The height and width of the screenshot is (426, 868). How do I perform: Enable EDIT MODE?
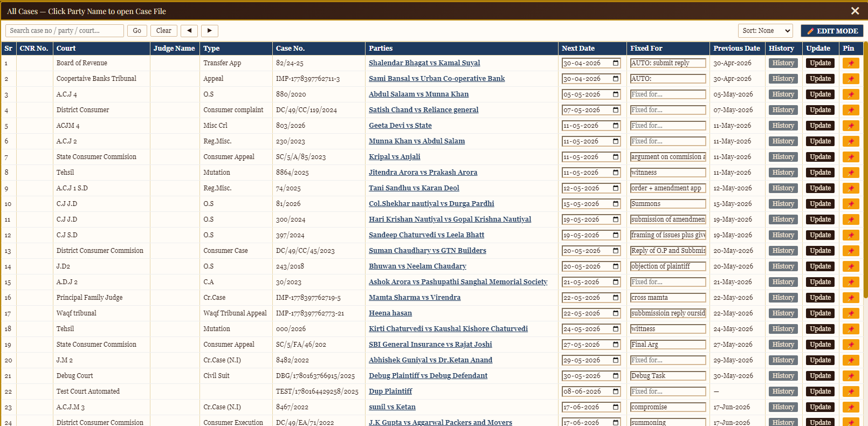tap(832, 31)
